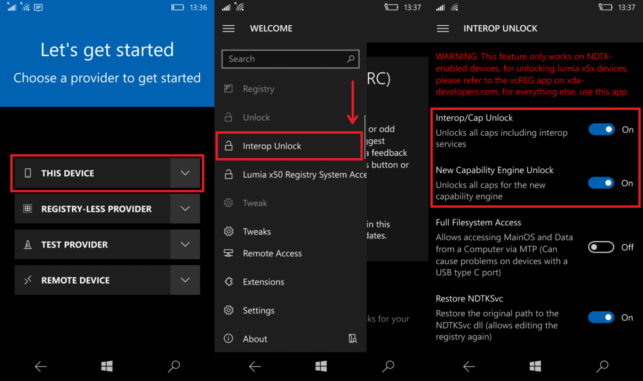Open the Settings menu item

click(x=290, y=310)
